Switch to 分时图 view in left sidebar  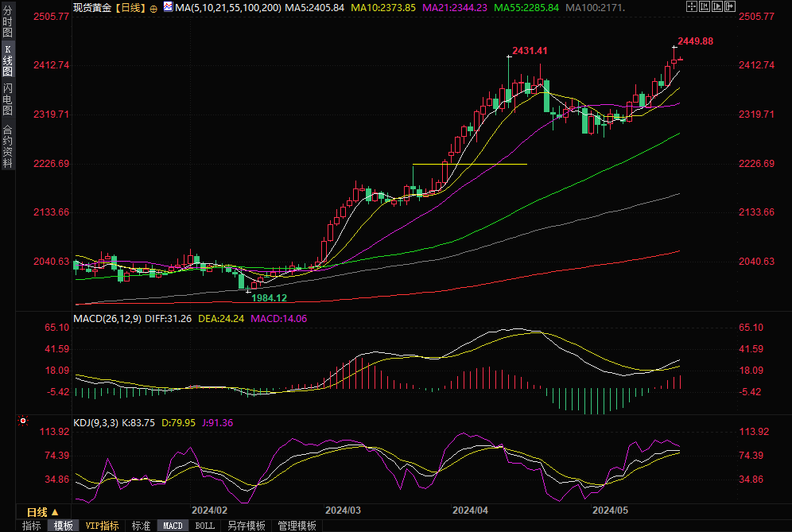pos(7,22)
